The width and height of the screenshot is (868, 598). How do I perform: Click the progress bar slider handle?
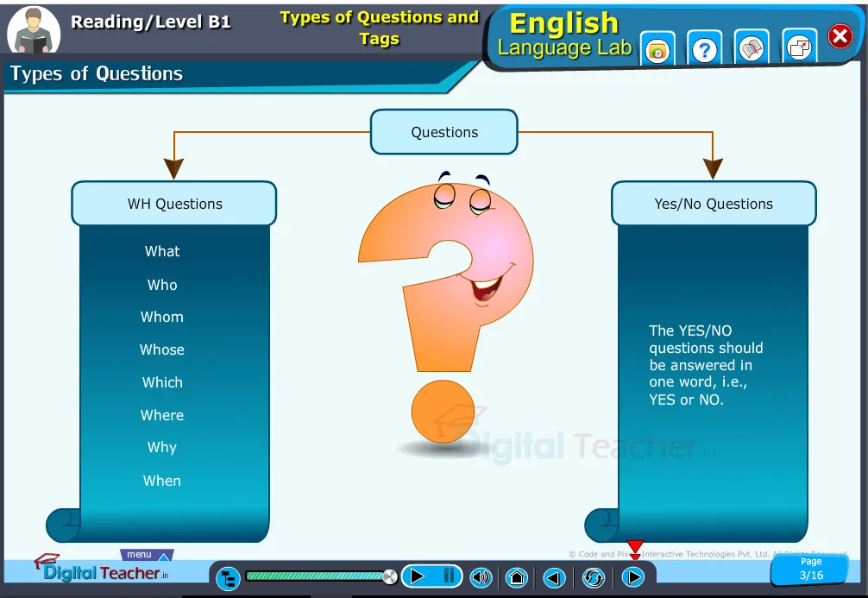390,577
